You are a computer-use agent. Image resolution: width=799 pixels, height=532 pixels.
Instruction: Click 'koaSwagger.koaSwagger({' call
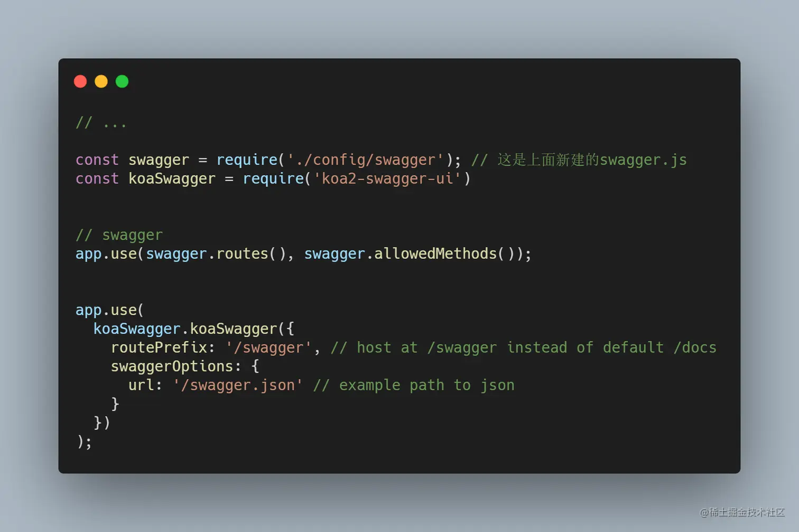[x=193, y=329]
